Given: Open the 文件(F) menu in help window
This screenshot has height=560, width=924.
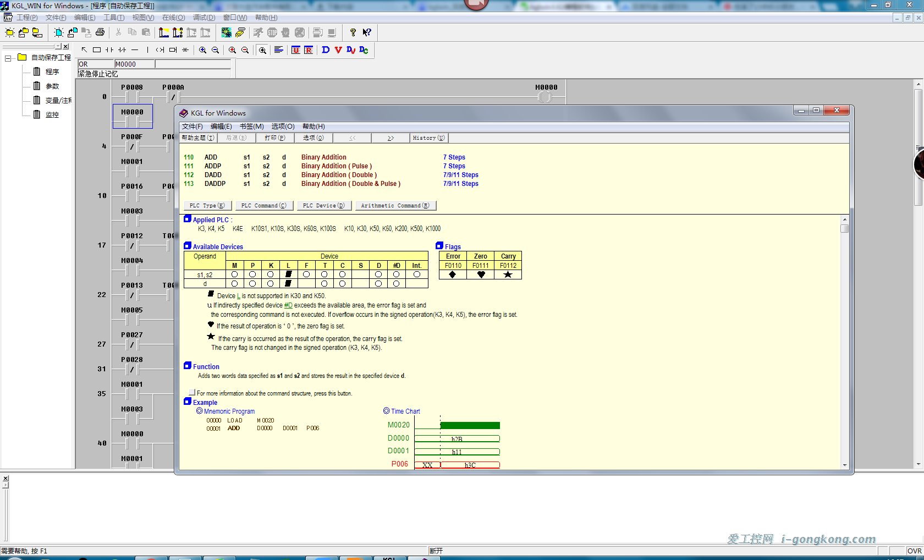Looking at the screenshot, I should [192, 127].
